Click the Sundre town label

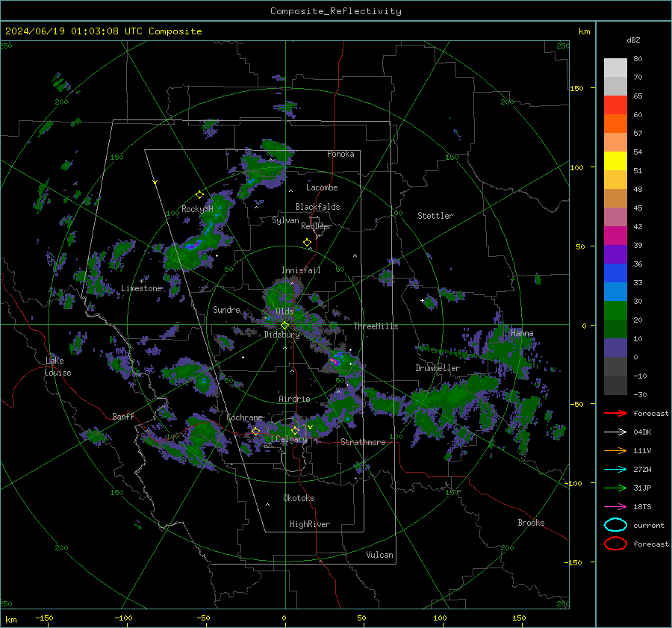pos(226,309)
